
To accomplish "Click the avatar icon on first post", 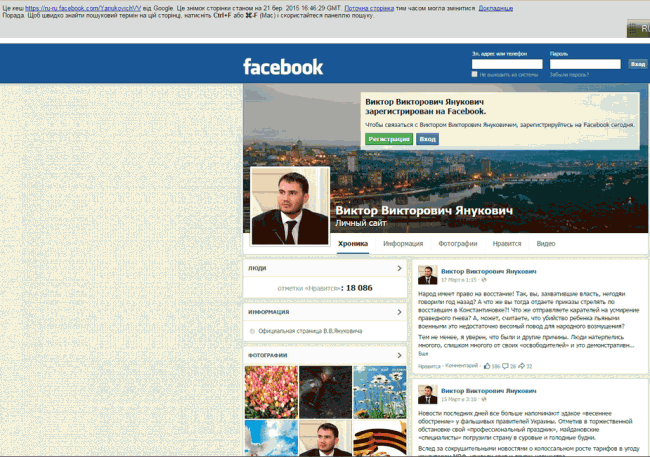I will pyautogui.click(x=427, y=275).
